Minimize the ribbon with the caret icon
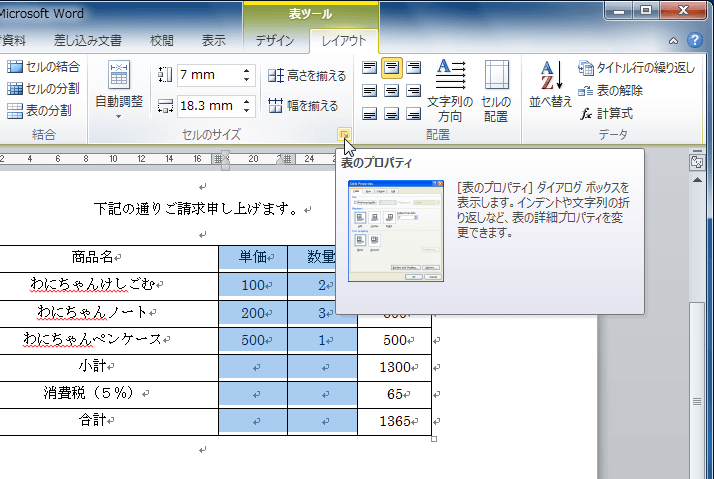The image size is (714, 479). tap(673, 41)
